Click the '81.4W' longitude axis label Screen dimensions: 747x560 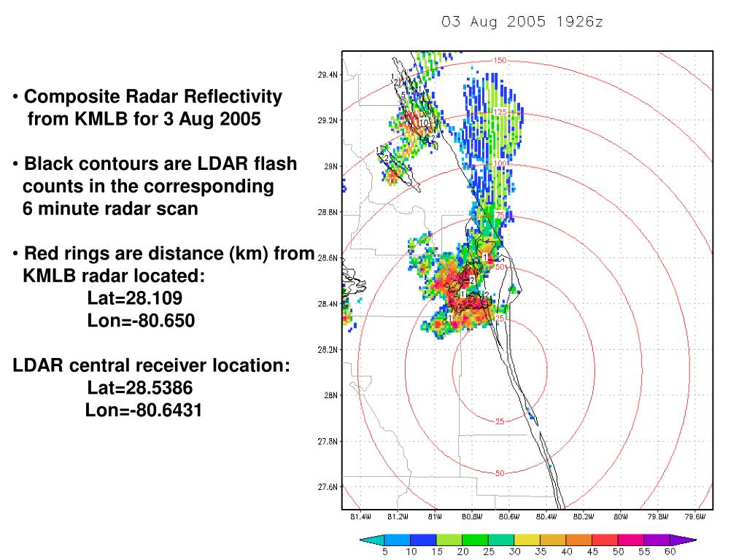click(x=360, y=517)
